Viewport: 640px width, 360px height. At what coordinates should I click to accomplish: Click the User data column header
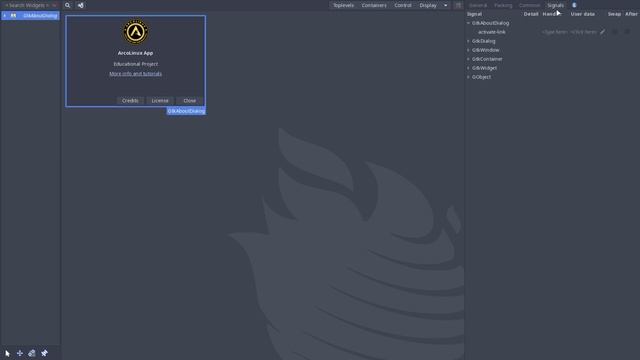(x=582, y=14)
